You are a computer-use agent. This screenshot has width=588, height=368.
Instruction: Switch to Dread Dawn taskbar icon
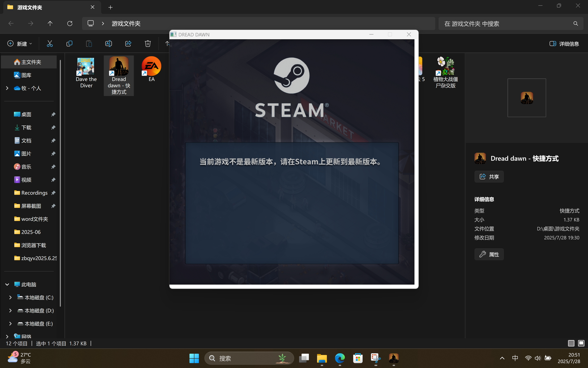coord(394,358)
